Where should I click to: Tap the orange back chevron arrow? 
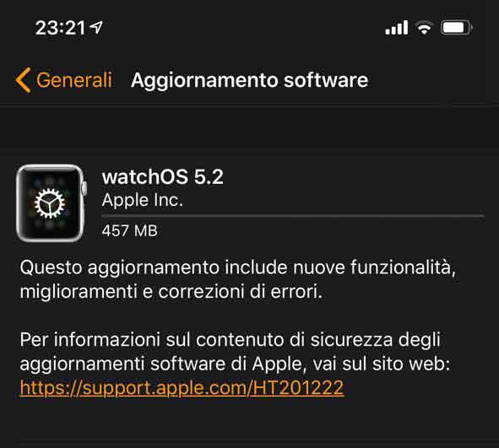[x=23, y=80]
